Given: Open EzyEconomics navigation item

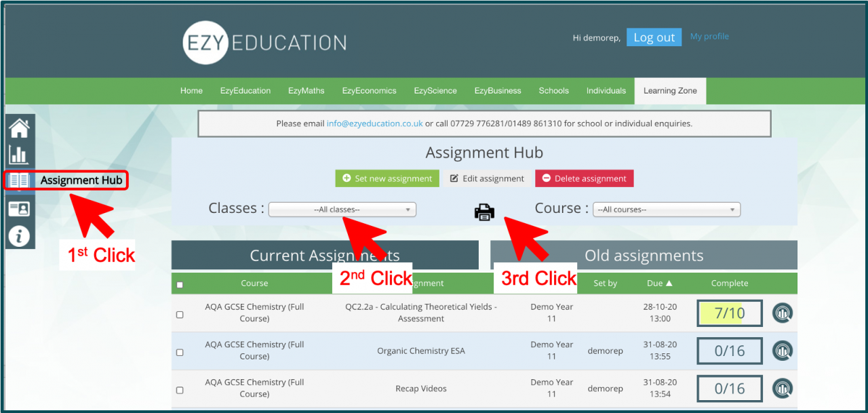Looking at the screenshot, I should click(370, 91).
